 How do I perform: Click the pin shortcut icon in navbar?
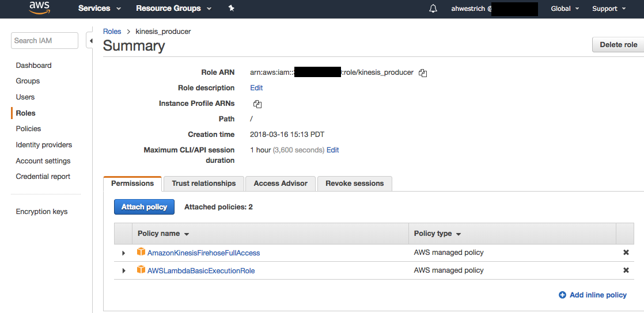(231, 9)
